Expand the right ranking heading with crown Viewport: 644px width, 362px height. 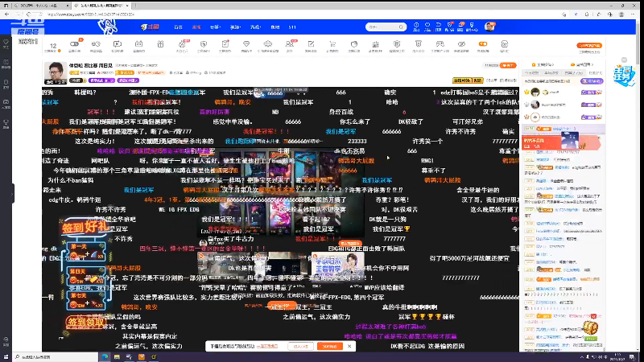(582, 65)
